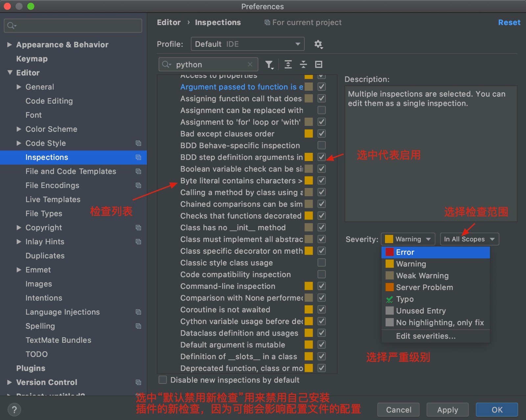Expand the Code Style node
The image size is (526, 420).
click(19, 143)
